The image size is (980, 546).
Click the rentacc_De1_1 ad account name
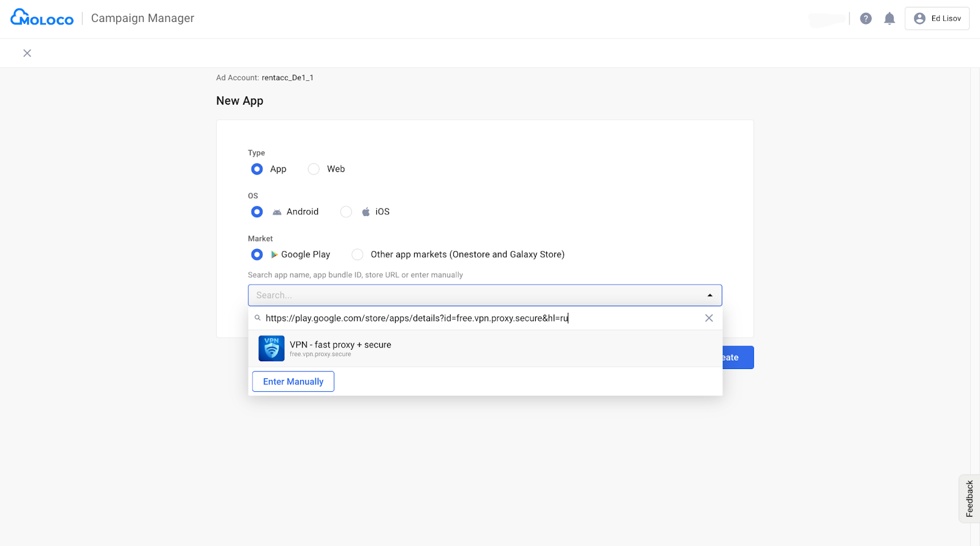[x=287, y=78]
